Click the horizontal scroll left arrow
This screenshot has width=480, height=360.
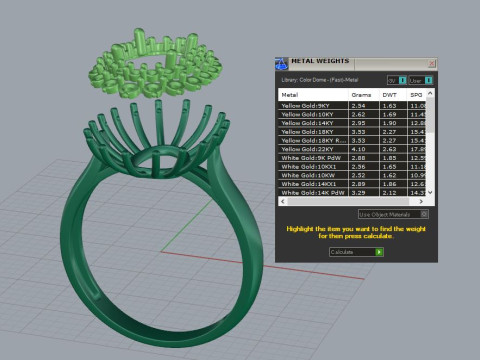pyautogui.click(x=283, y=201)
